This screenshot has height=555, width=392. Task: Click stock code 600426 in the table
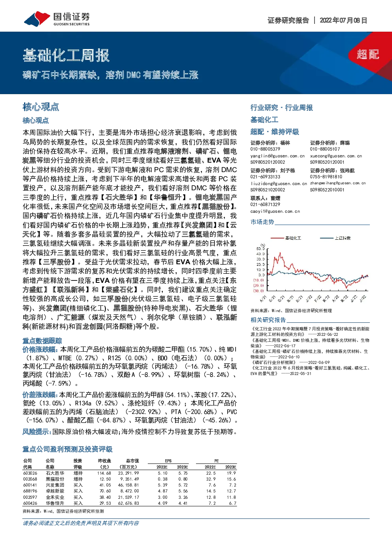(x=30, y=503)
